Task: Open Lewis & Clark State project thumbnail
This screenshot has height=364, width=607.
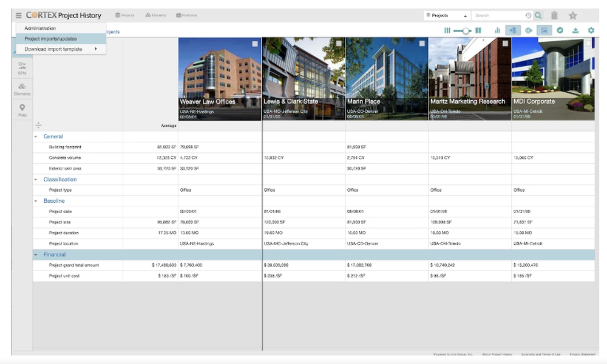Action: [x=304, y=79]
